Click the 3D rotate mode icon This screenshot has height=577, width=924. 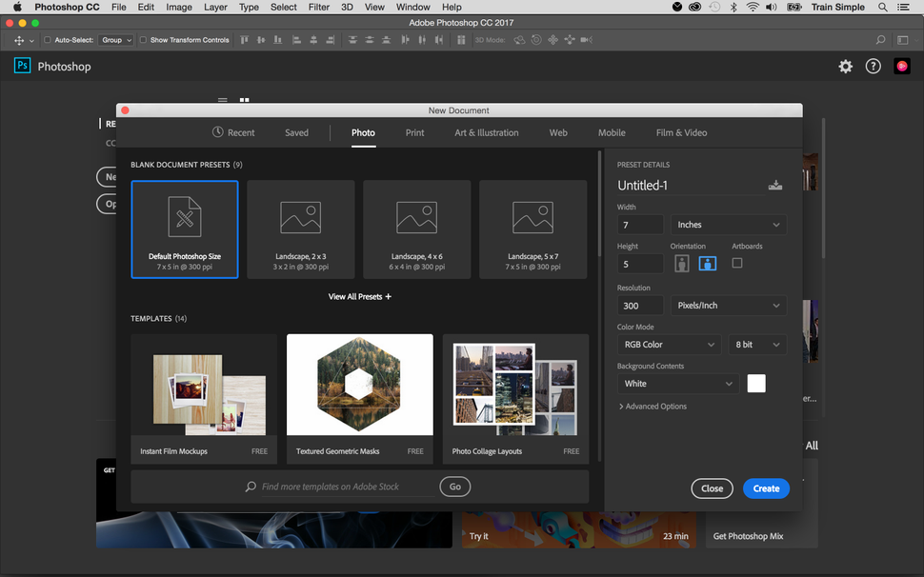(519, 40)
